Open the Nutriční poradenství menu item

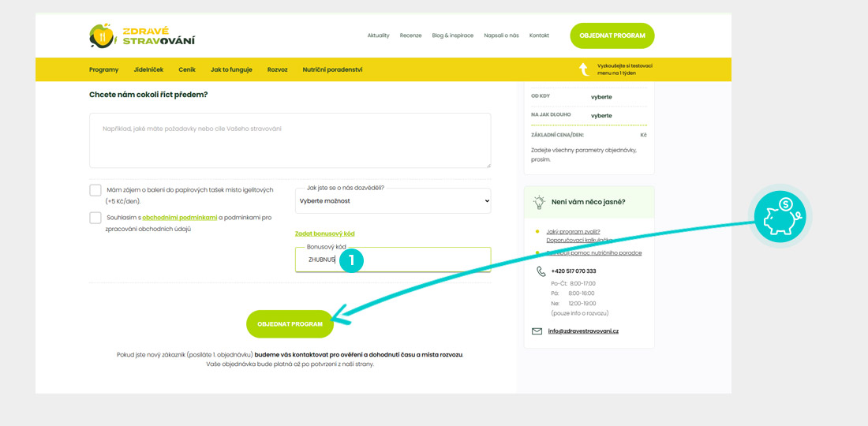click(x=332, y=69)
